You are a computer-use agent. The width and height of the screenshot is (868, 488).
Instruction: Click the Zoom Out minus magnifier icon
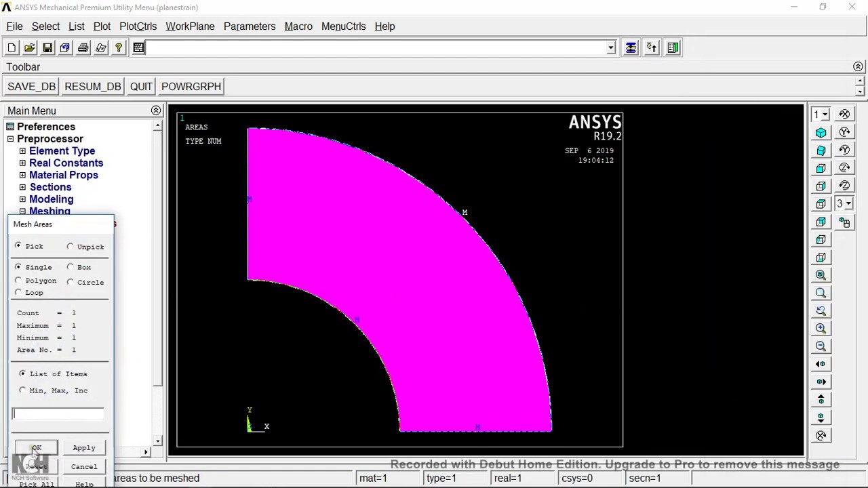coord(821,346)
